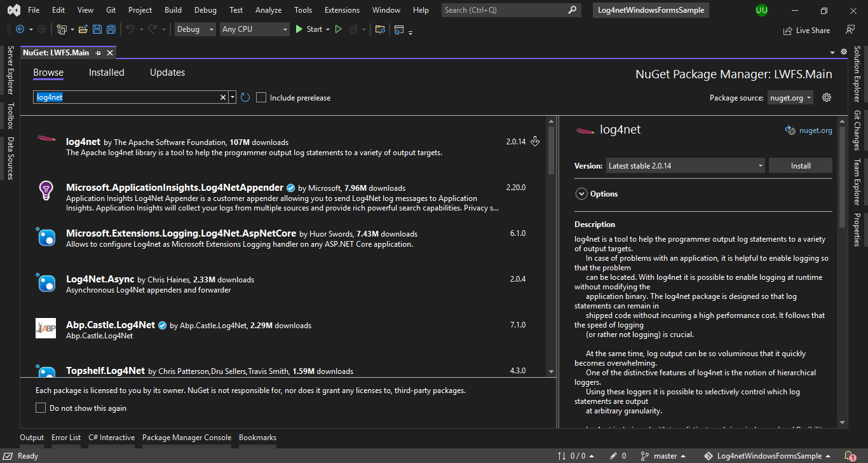The image size is (868, 463).
Task: Open the Solution Explorer side panel
Action: coord(857,74)
